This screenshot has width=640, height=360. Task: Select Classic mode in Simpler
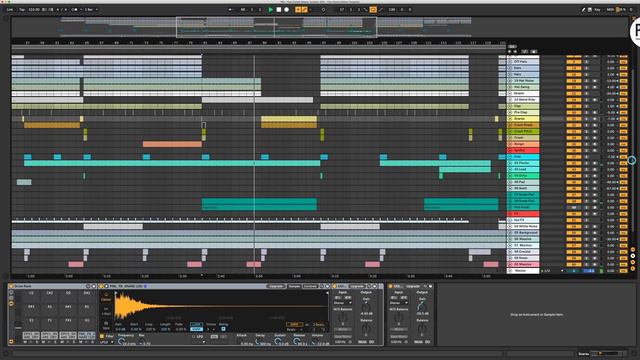click(106, 297)
